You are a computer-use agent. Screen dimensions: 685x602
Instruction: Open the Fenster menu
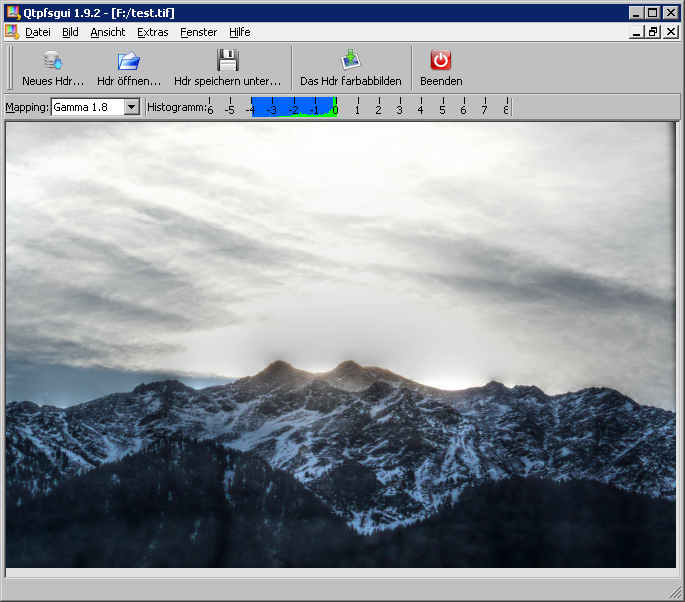198,32
